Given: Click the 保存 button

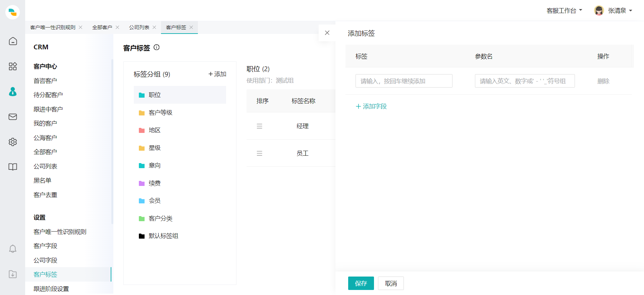Looking at the screenshot, I should pos(361,283).
